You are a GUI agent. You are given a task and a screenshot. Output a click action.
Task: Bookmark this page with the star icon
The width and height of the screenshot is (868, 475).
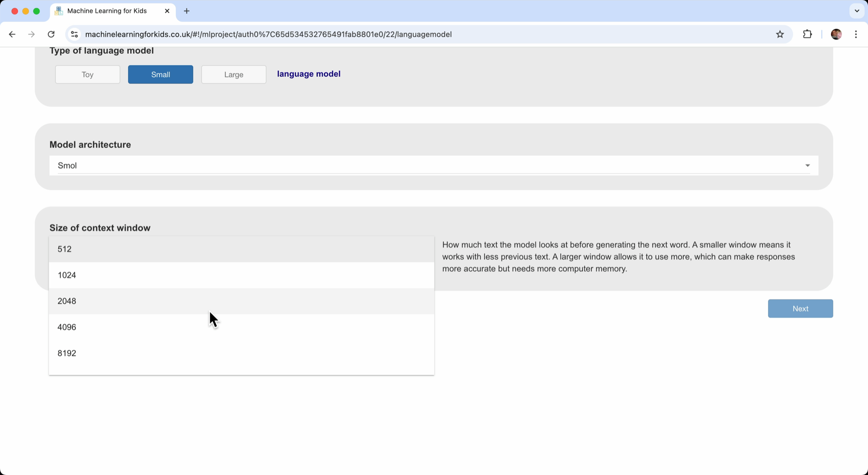tap(780, 34)
